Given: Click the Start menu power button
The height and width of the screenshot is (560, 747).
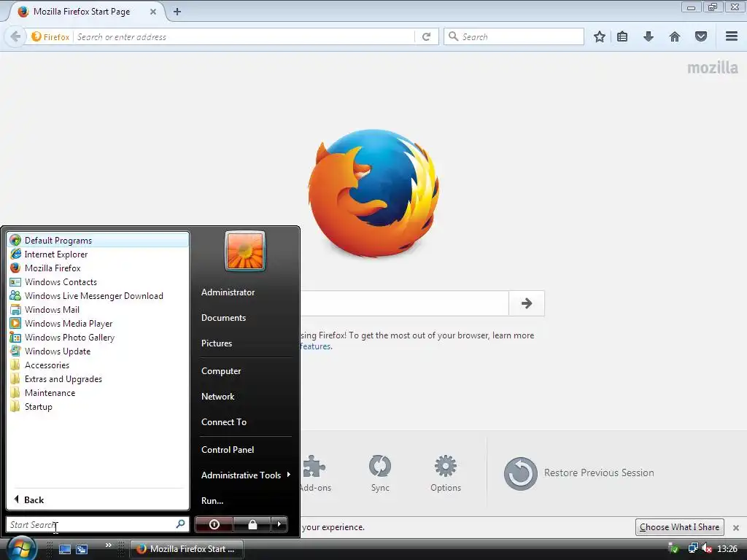Looking at the screenshot, I should tap(214, 524).
